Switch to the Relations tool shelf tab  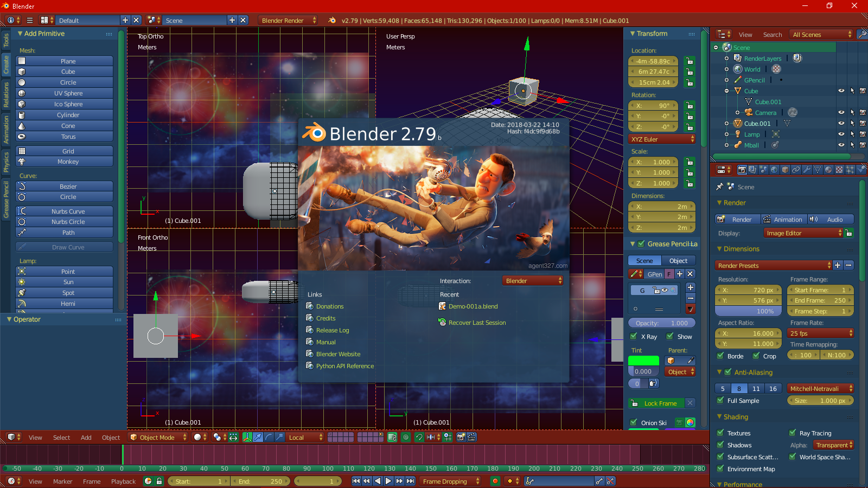tap(6, 94)
